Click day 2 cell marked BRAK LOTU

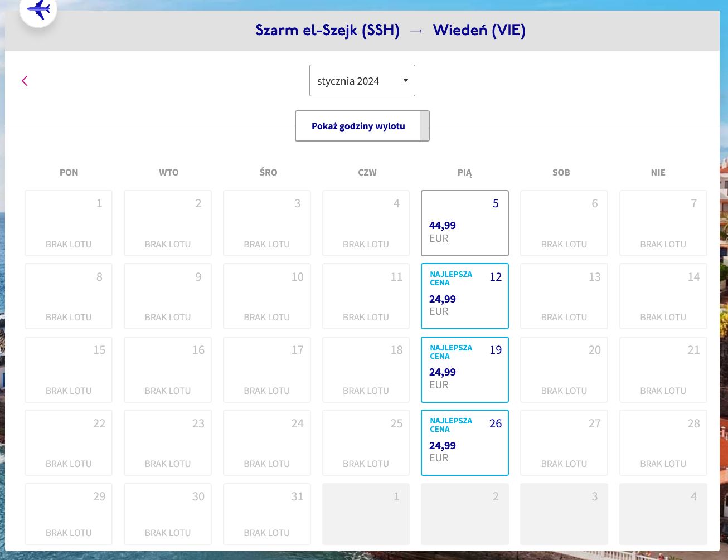[x=168, y=223]
